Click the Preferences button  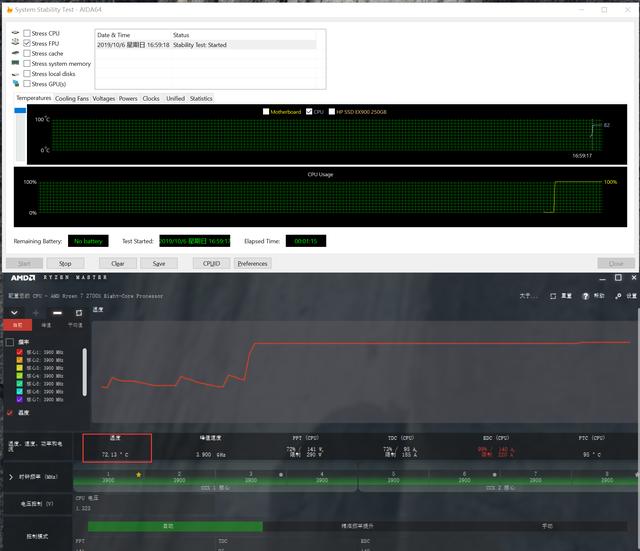pos(252,264)
